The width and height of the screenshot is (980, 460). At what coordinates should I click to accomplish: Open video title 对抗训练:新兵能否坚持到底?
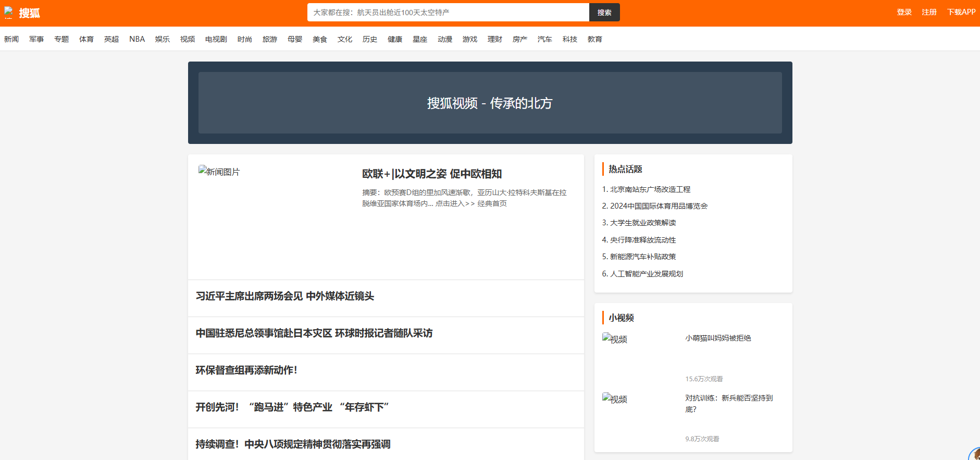(x=728, y=403)
